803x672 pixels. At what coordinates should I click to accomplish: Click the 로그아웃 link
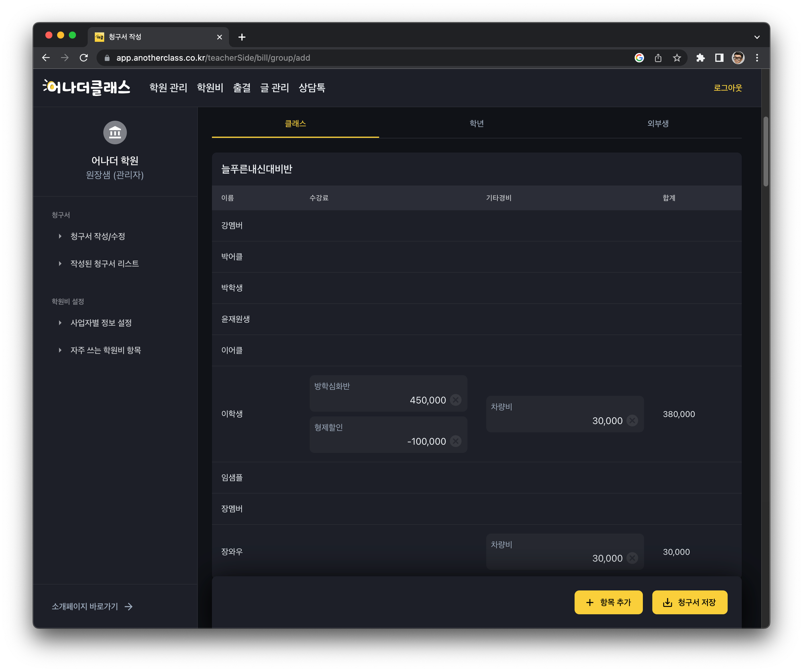coord(728,88)
